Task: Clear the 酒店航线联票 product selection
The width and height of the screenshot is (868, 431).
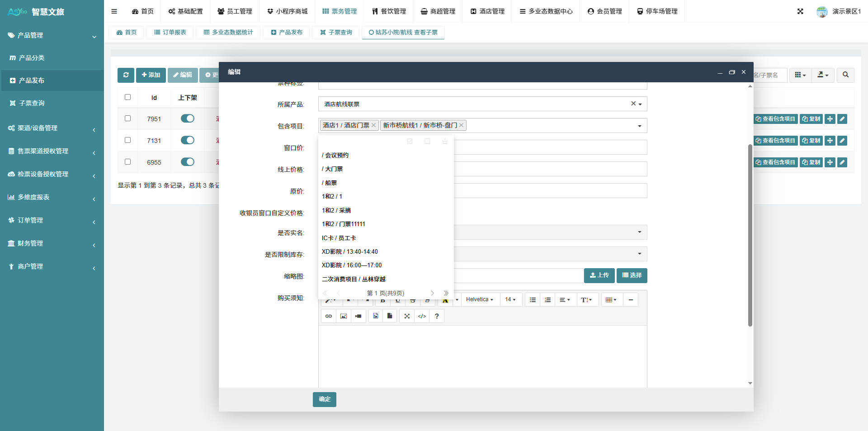Action: pos(633,104)
